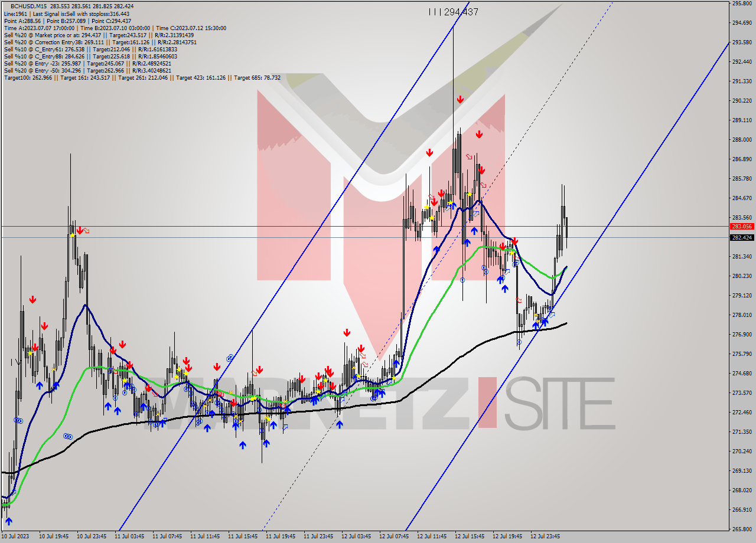The height and width of the screenshot is (543, 756).
Task: Click the red sell arrow below the 294.437 label
Action: (x=460, y=100)
